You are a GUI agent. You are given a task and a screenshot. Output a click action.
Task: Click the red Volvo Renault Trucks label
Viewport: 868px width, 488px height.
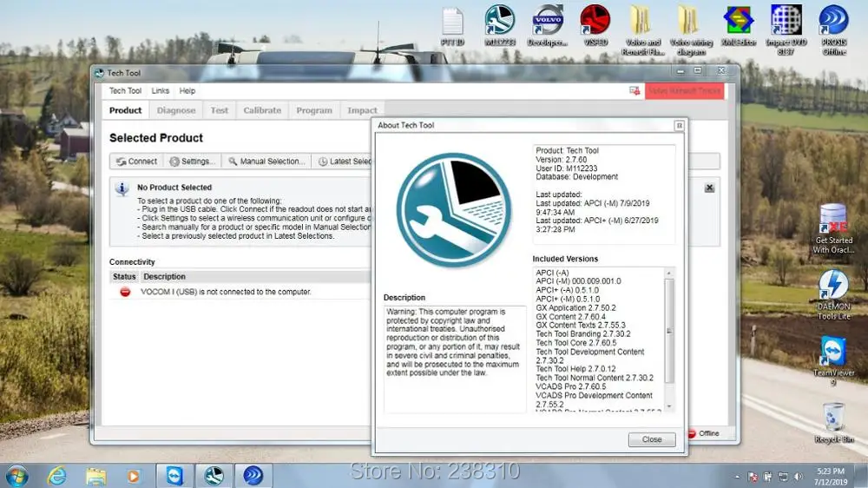pos(684,91)
